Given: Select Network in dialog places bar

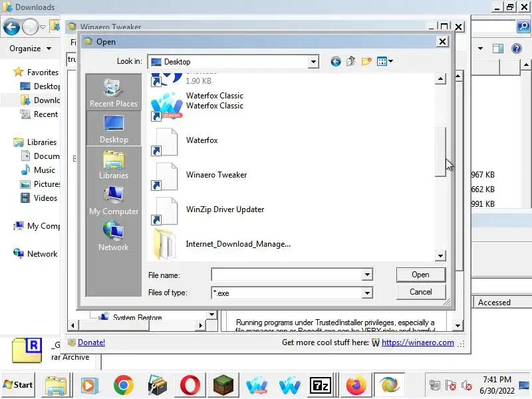Looking at the screenshot, I should coord(113,236).
